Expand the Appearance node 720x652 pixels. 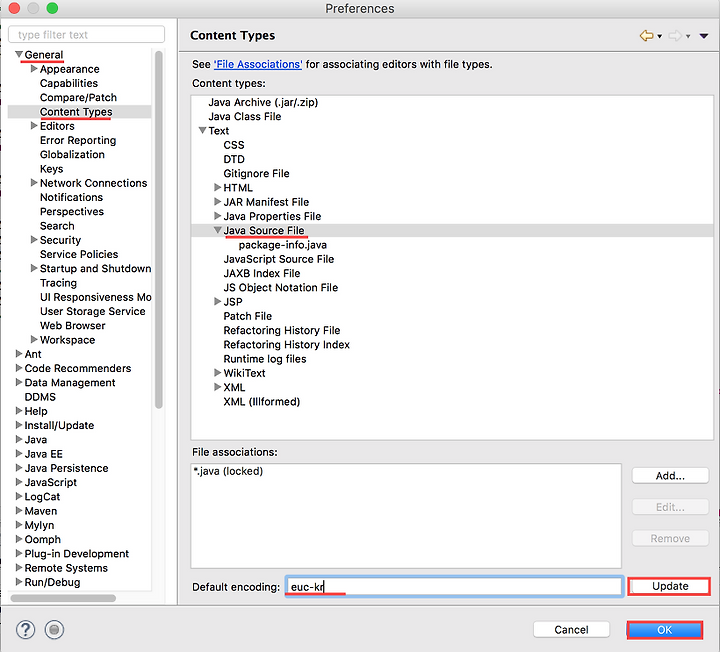pyautogui.click(x=34, y=69)
